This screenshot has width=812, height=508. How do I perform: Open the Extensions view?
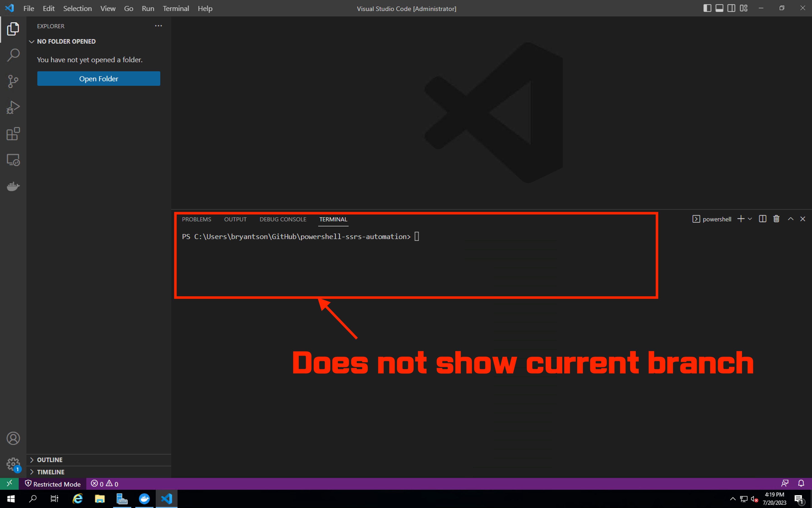(13, 134)
